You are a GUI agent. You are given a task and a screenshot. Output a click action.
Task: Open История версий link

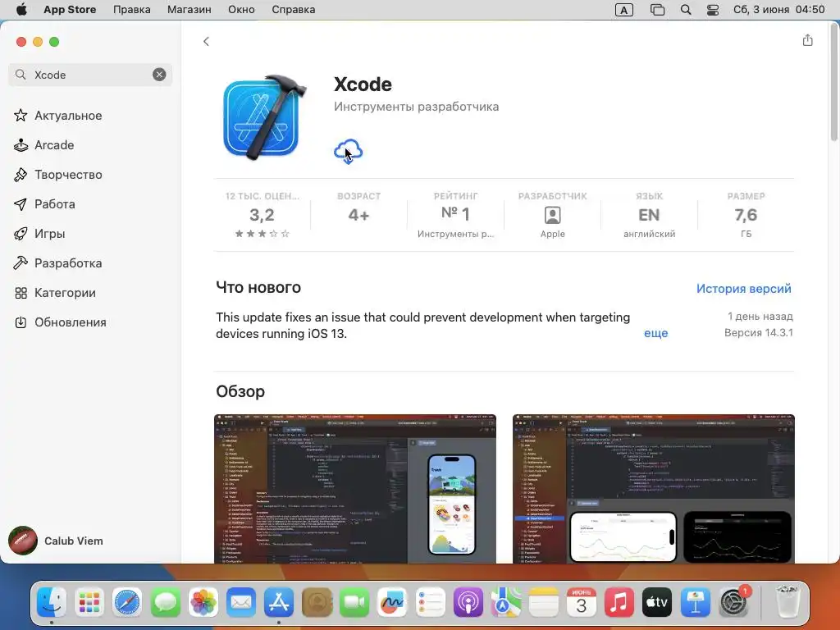tap(743, 288)
